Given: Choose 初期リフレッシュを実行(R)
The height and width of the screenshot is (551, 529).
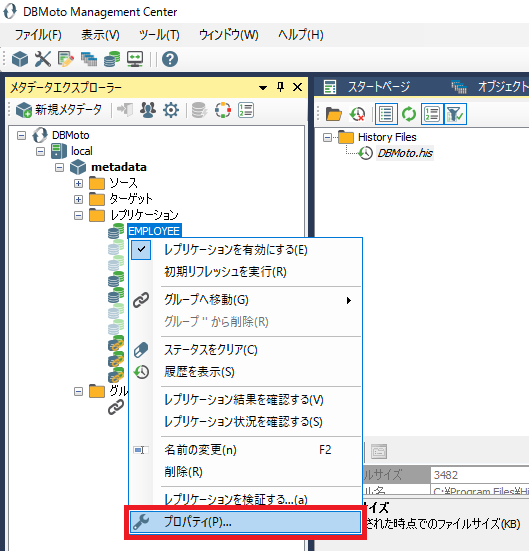Looking at the screenshot, I should [245, 272].
